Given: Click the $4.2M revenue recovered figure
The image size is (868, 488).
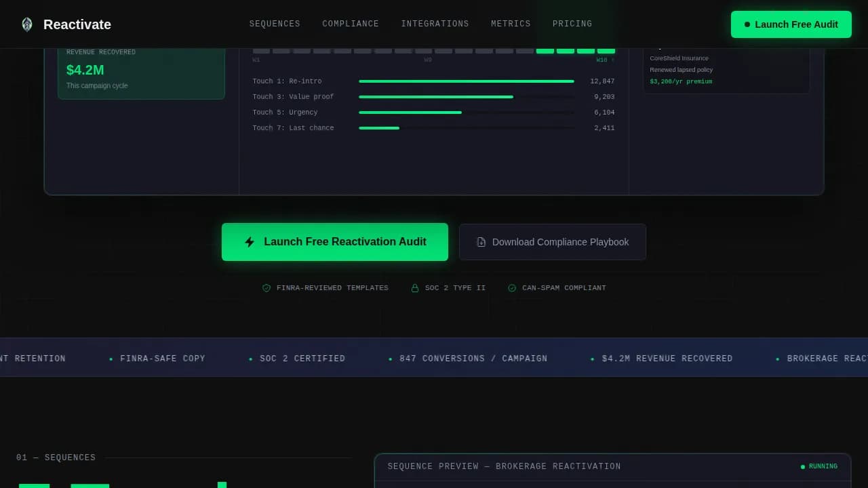Looking at the screenshot, I should click(x=85, y=70).
